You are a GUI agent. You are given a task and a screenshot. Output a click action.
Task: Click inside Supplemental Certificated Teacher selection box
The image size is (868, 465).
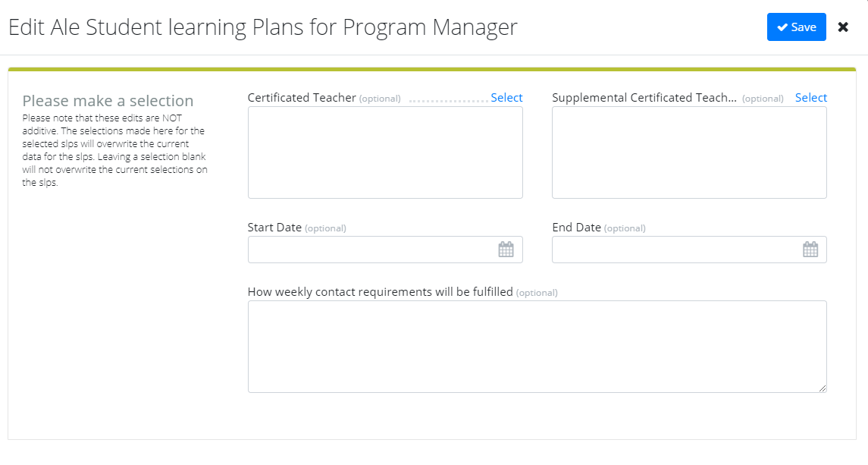tap(689, 152)
